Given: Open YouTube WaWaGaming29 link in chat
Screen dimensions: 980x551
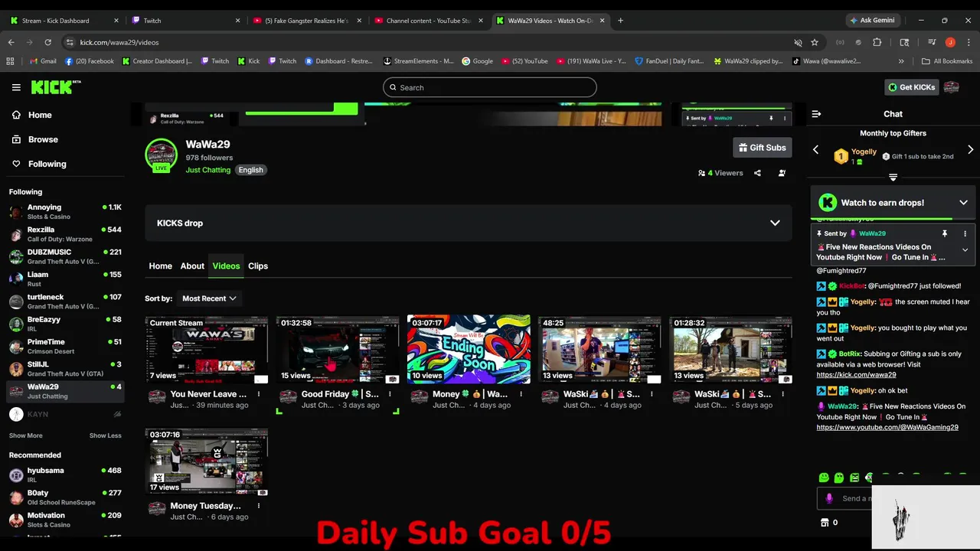Looking at the screenshot, I should tap(887, 427).
